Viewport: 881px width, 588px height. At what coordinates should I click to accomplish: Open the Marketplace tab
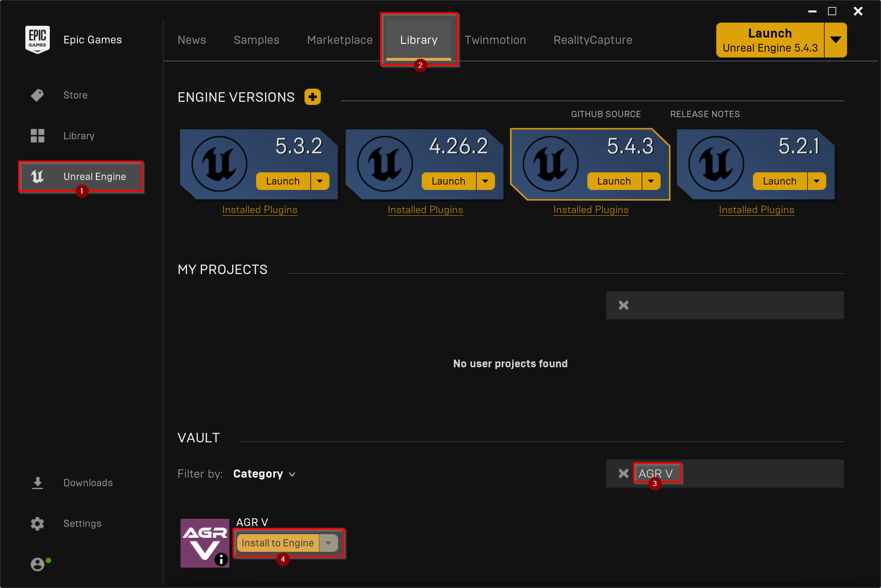[x=340, y=40]
